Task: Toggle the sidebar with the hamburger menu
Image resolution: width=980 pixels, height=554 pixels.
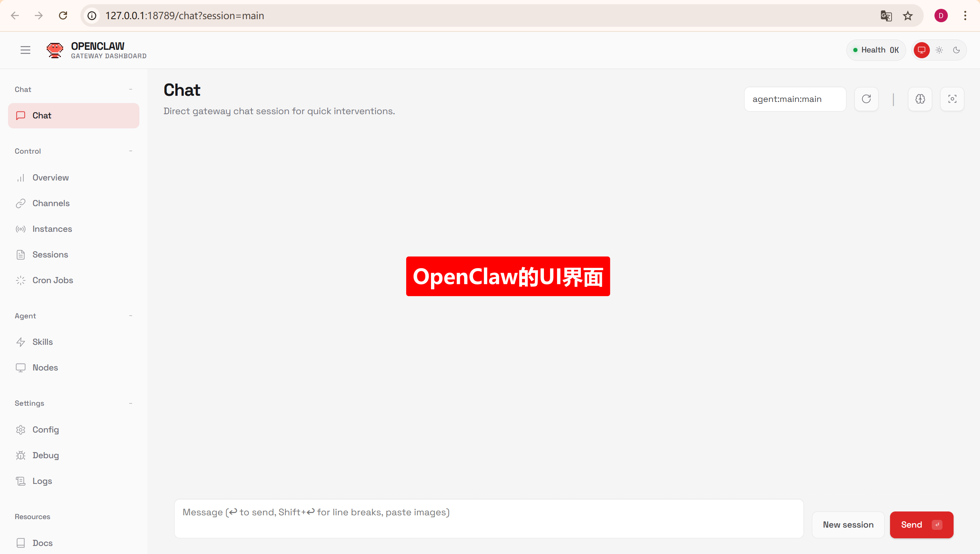Action: [x=25, y=50]
